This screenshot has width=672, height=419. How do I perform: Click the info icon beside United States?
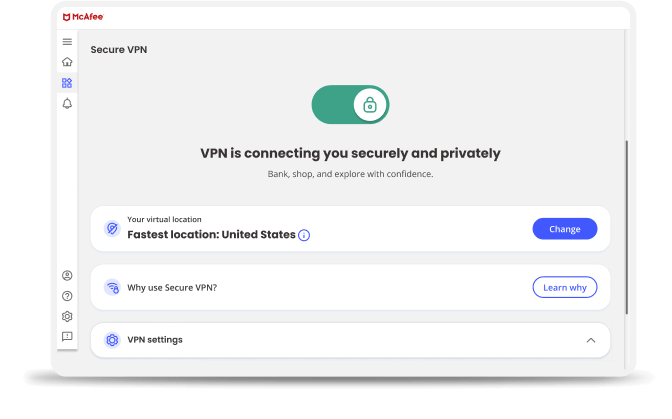click(x=304, y=235)
